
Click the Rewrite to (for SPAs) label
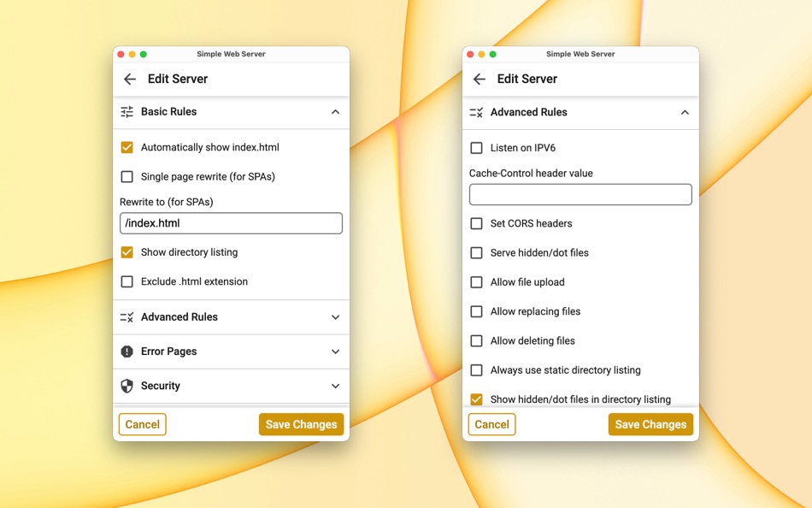pyautogui.click(x=166, y=202)
